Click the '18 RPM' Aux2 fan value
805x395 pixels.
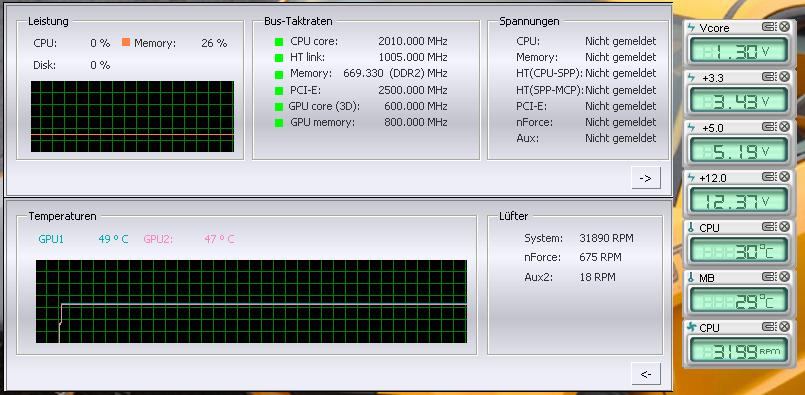click(x=597, y=277)
